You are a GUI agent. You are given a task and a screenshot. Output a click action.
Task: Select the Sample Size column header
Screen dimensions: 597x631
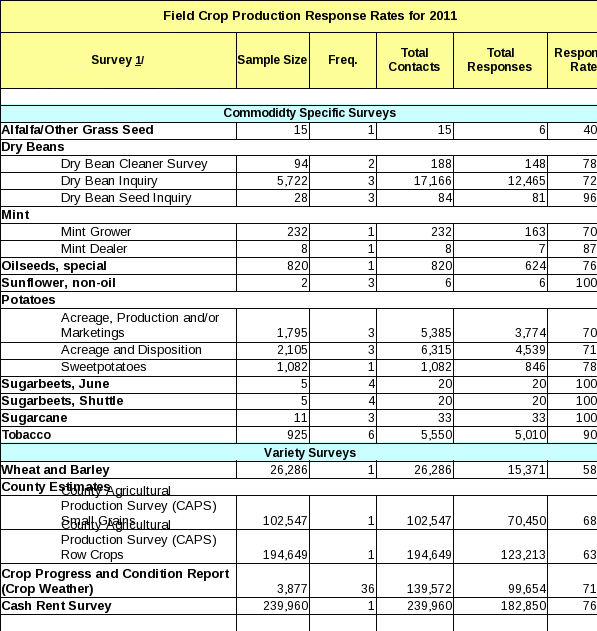[273, 60]
